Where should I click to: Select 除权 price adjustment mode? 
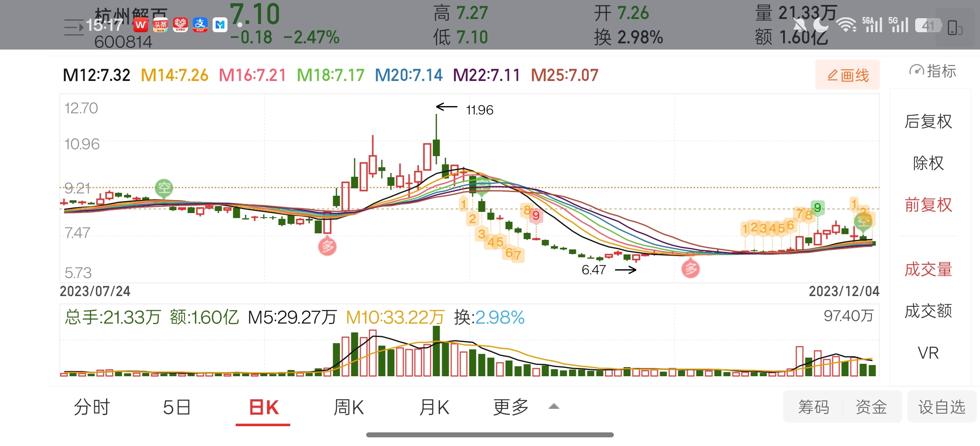click(928, 163)
